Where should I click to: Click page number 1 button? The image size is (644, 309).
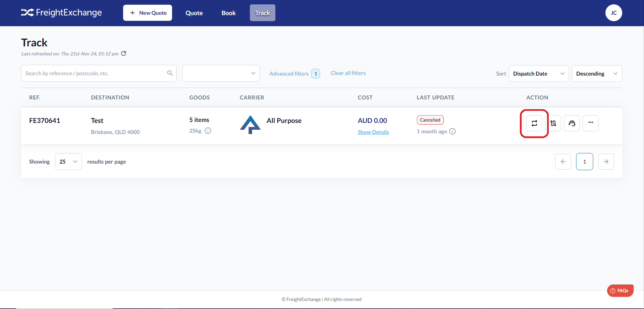pos(585,162)
